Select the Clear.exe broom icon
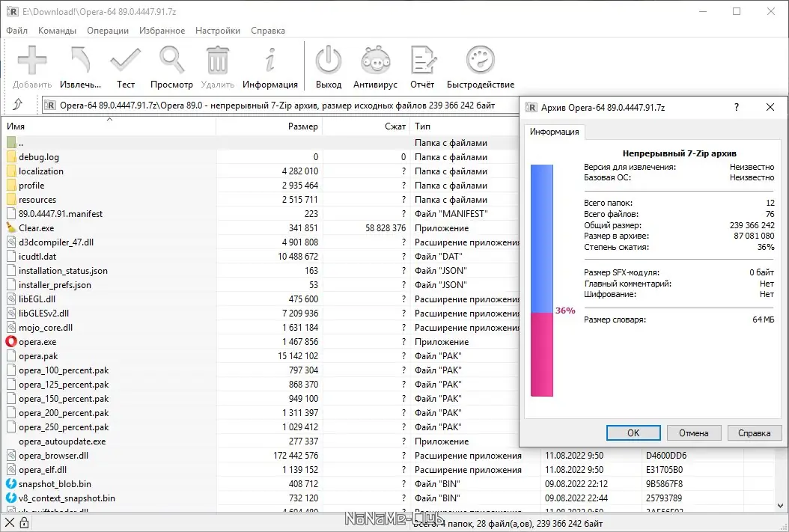Image resolution: width=789 pixels, height=532 pixels. [x=11, y=227]
